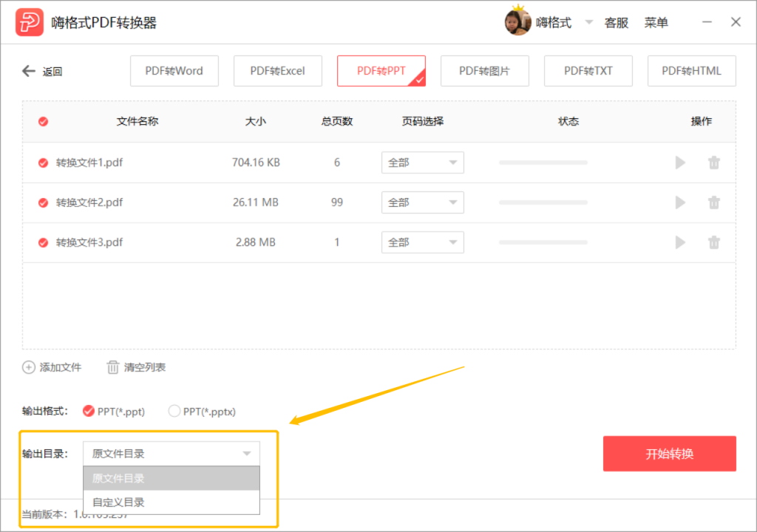Click 添加文件 to add files
Screen dimensions: 757x532
pos(52,367)
